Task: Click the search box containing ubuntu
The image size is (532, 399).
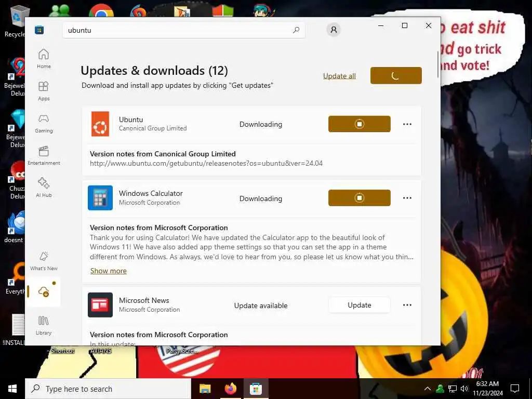Action: [x=183, y=30]
